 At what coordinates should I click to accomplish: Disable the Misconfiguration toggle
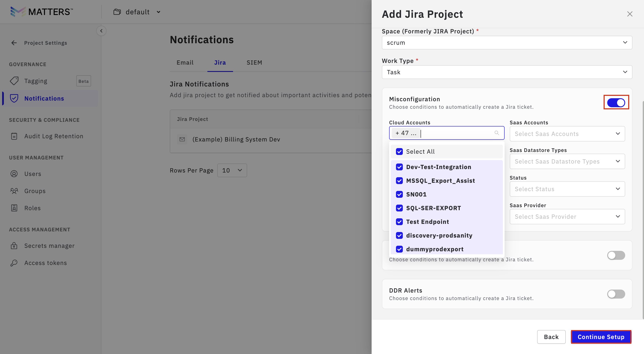tap(616, 103)
